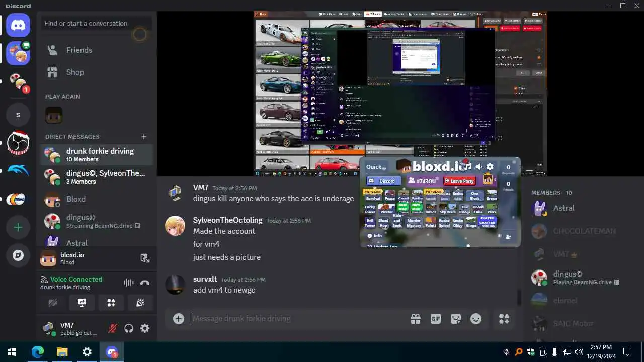Select Murder Mystery game in bloxd.io overlay

point(414,223)
